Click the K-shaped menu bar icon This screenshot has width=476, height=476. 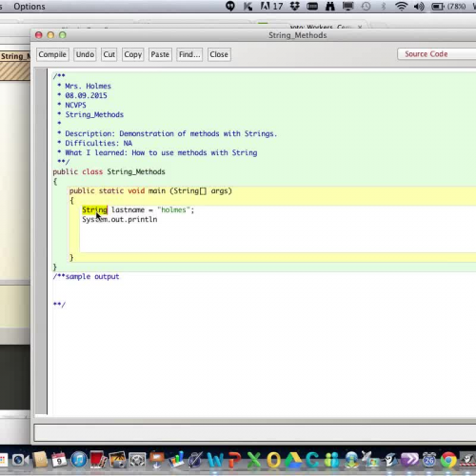tap(248, 7)
